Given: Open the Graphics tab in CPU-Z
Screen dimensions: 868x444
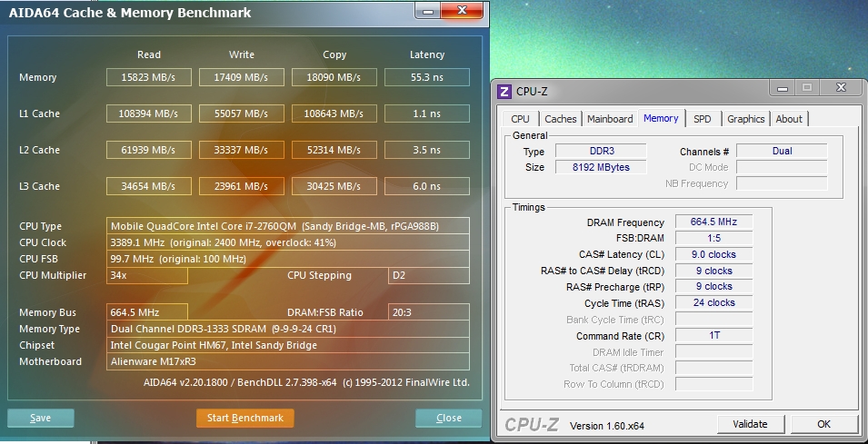Looking at the screenshot, I should point(745,119).
